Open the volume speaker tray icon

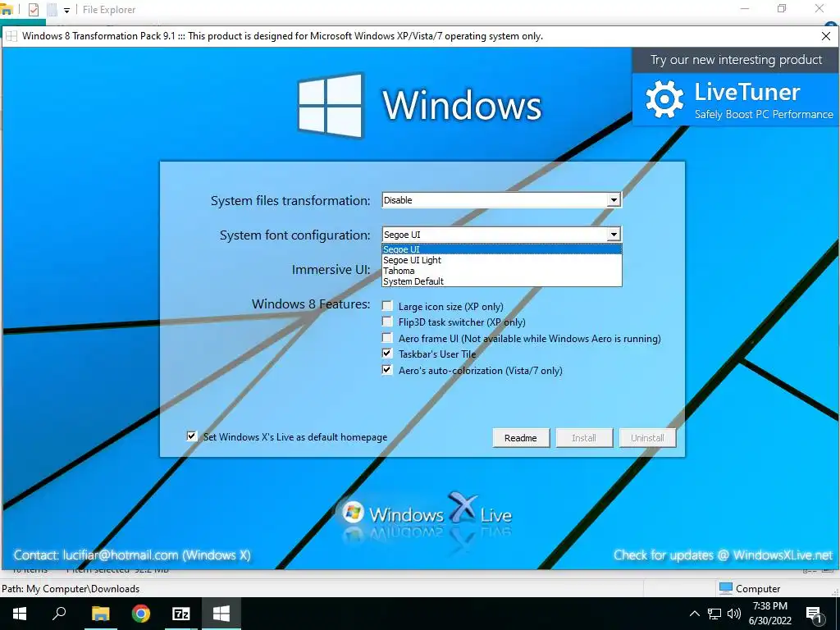(734, 614)
